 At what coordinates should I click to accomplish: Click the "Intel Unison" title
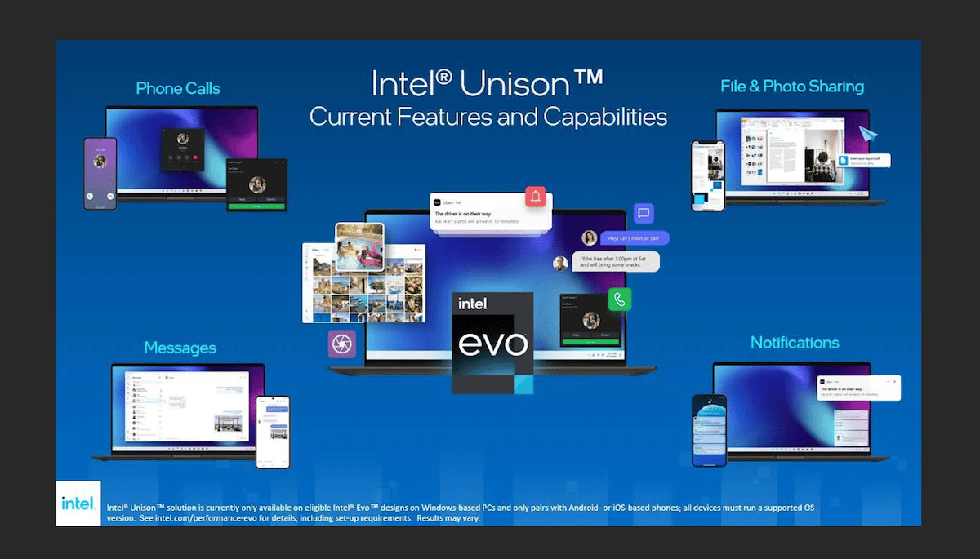coord(488,82)
